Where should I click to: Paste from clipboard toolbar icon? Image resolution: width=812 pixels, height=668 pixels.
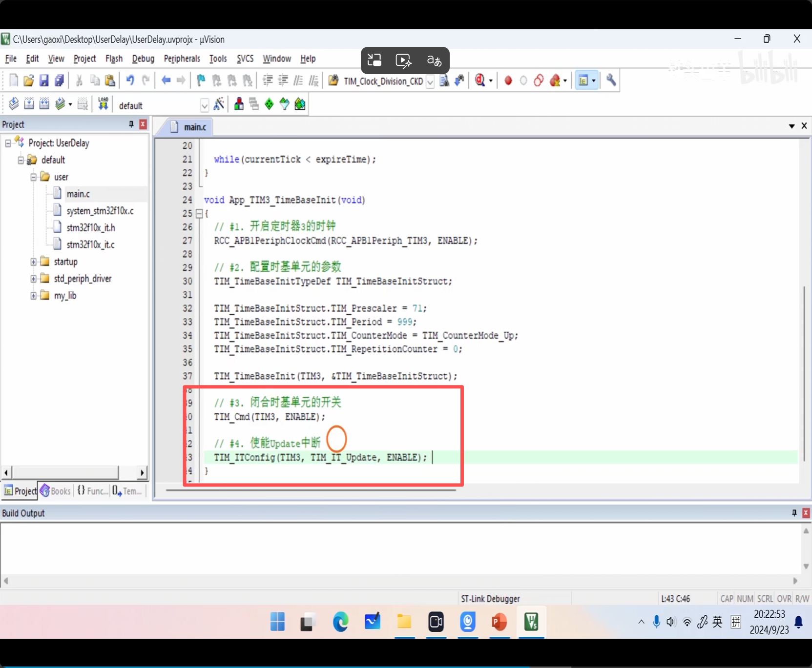click(110, 81)
